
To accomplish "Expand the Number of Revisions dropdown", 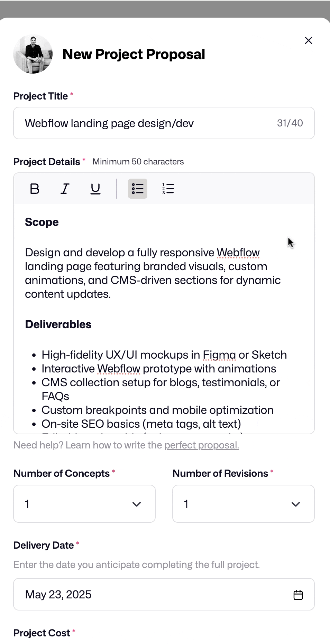I will pos(243,504).
